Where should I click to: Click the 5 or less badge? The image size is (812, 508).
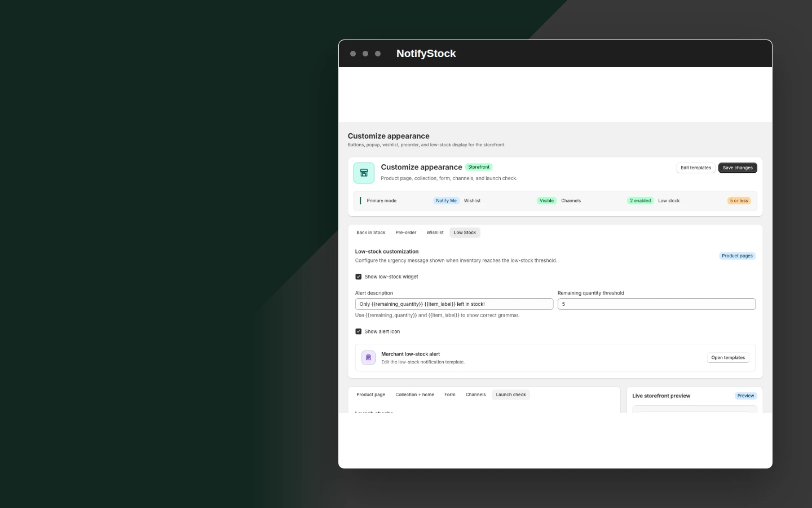pyautogui.click(x=739, y=200)
